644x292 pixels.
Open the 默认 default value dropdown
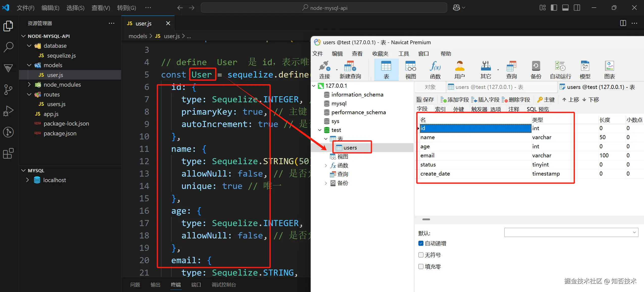pyautogui.click(x=634, y=232)
